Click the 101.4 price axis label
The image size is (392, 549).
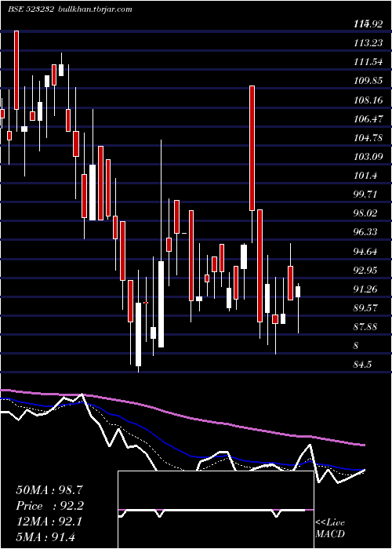point(365,176)
